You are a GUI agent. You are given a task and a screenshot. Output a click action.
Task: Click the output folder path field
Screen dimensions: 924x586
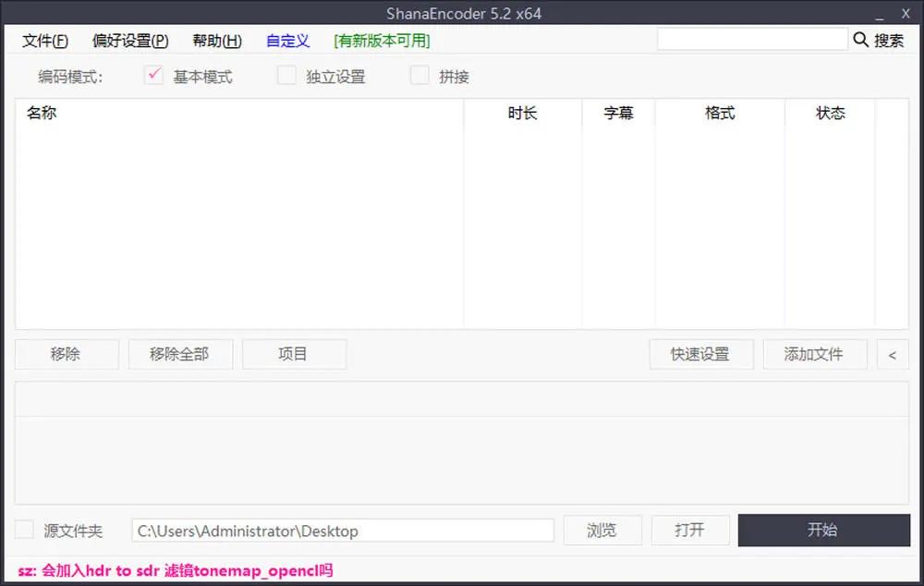[342, 531]
